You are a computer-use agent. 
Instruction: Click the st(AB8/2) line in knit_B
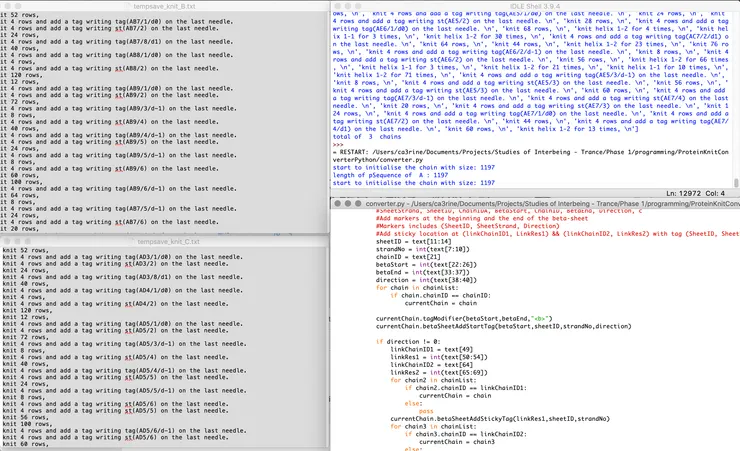109,68
